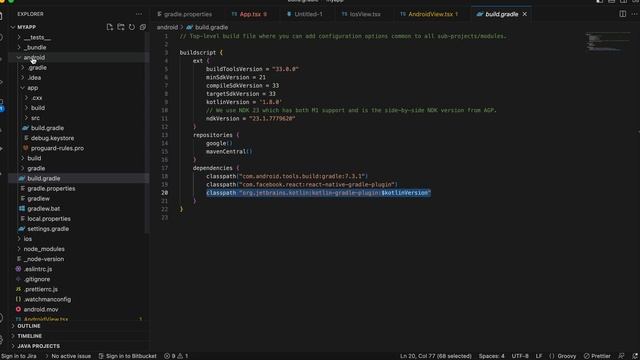Change end of line sequence LF

pos(539,356)
